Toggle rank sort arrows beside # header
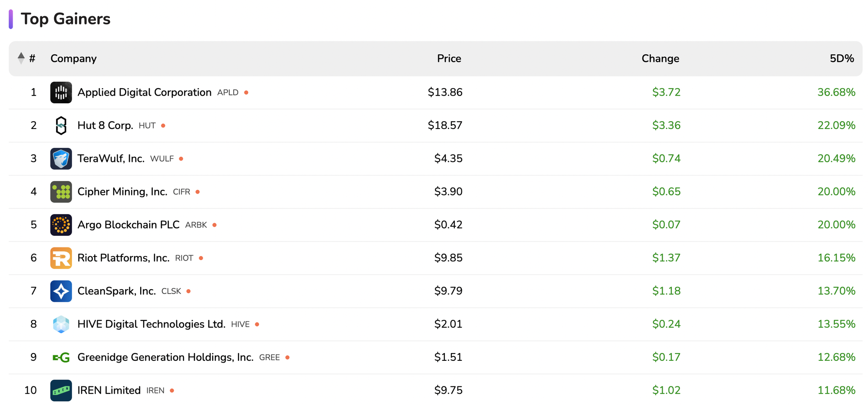Viewport: 868px width, 406px height. [21, 58]
